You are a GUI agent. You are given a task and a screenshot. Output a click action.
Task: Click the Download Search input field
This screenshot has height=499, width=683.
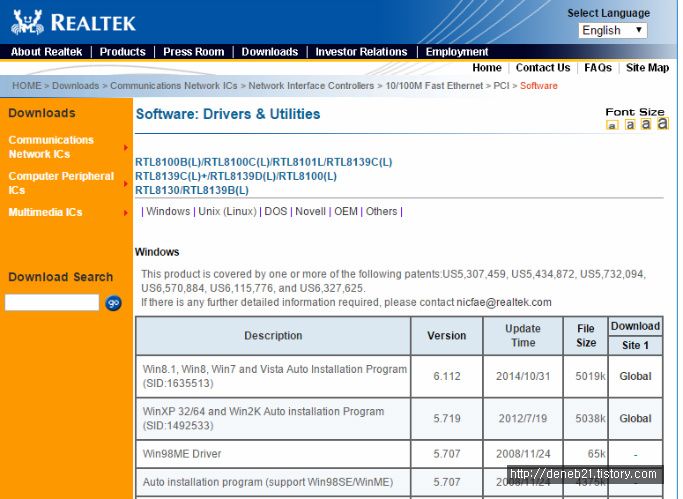coord(52,302)
